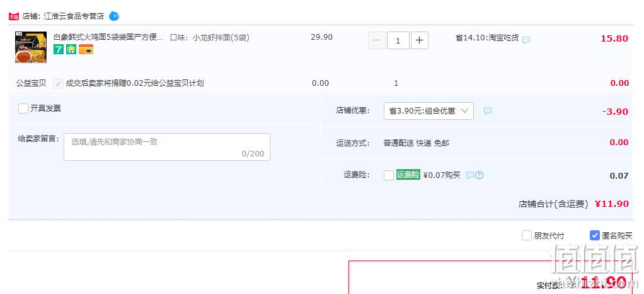Check the 运费险 purchase checkbox
This screenshot has height=294, width=644.
click(389, 175)
